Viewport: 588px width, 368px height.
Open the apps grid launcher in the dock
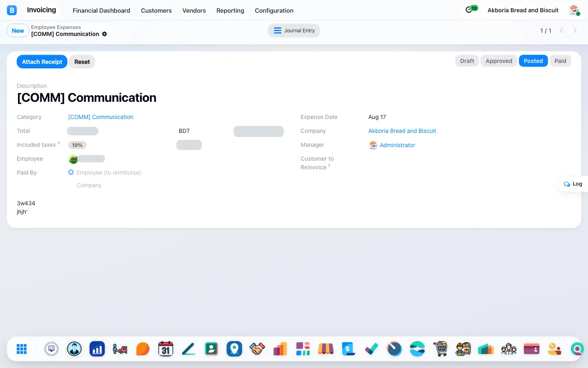[x=22, y=349]
